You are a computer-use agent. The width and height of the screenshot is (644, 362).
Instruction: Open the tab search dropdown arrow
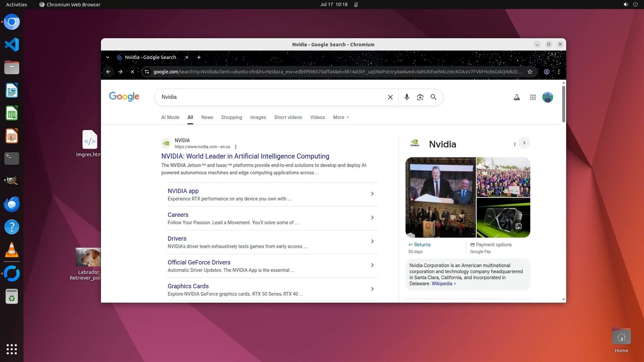108,57
